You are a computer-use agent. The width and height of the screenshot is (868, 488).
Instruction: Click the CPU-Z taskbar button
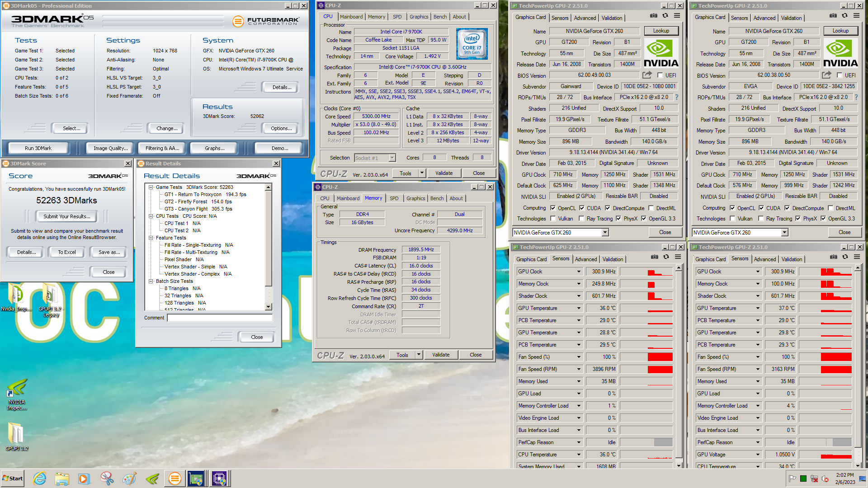tap(219, 479)
